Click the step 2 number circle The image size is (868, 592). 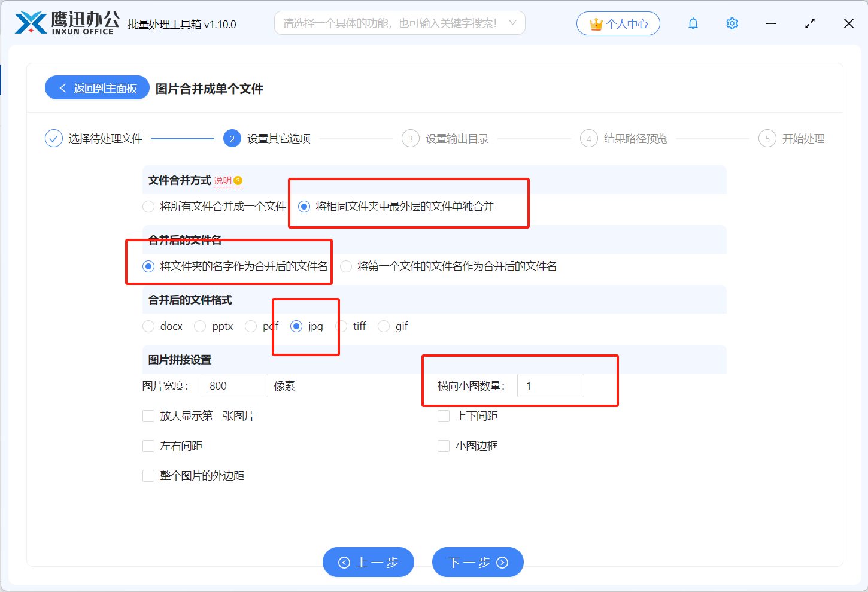[x=232, y=139]
